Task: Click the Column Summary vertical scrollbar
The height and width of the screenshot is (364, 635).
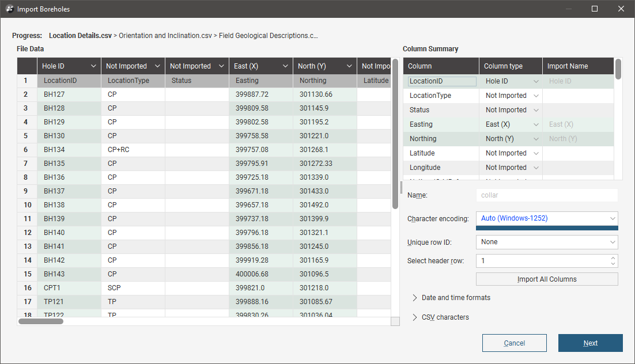Action: tap(618, 69)
